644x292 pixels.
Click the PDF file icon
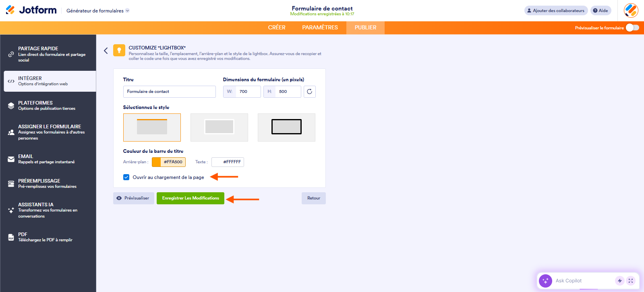[11, 237]
